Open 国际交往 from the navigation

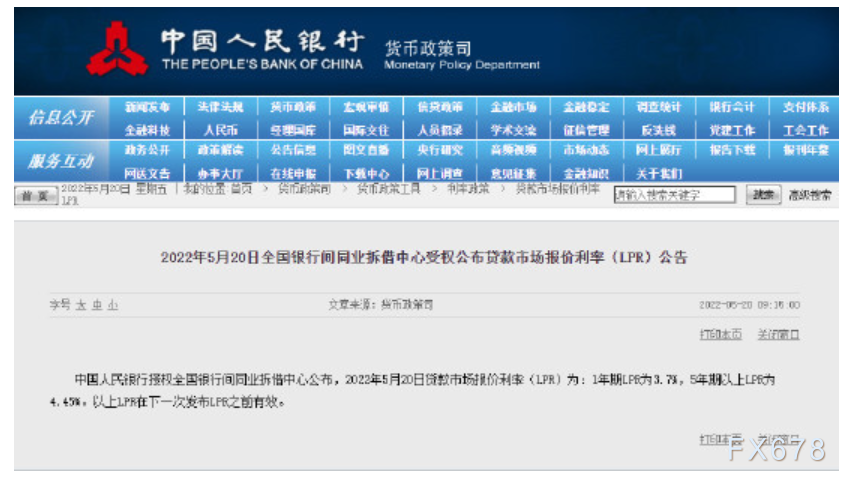point(366,131)
